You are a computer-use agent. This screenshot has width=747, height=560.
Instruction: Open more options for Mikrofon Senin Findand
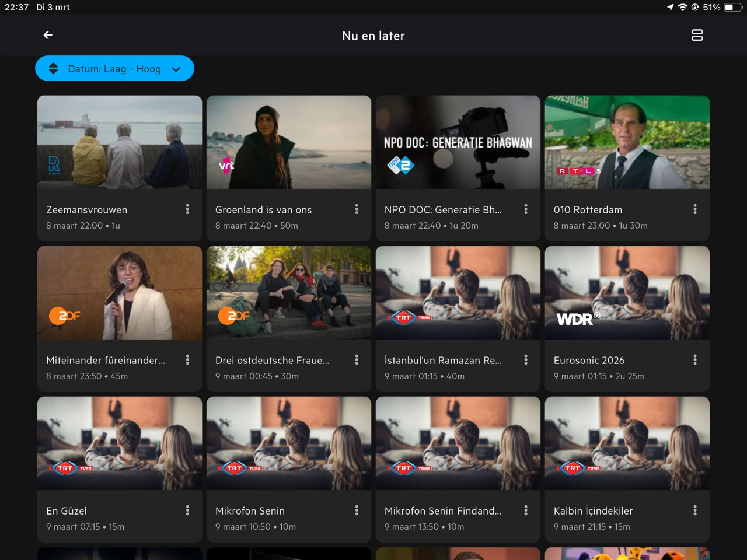(526, 510)
